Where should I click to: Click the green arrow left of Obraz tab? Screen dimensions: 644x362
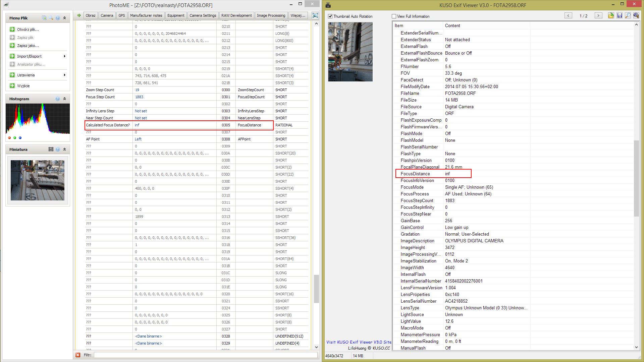(79, 15)
